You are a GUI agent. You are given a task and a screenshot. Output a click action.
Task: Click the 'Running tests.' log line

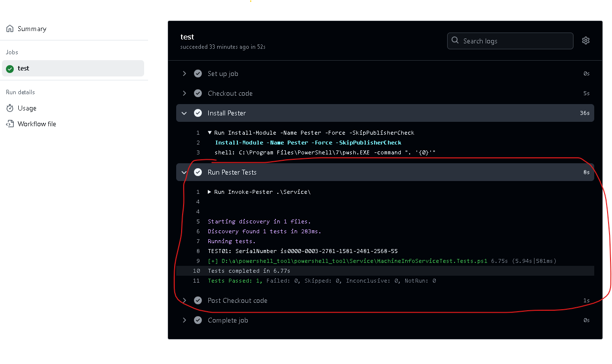[x=231, y=241]
